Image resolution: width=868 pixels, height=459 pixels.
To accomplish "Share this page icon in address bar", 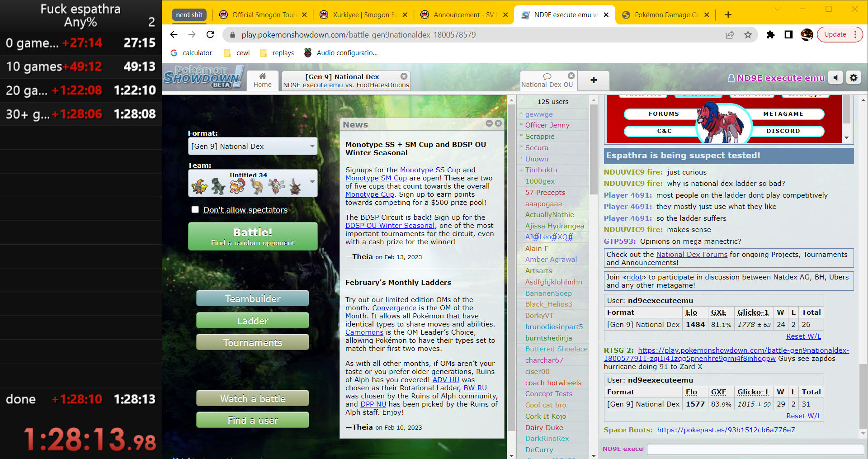I will click(x=730, y=35).
